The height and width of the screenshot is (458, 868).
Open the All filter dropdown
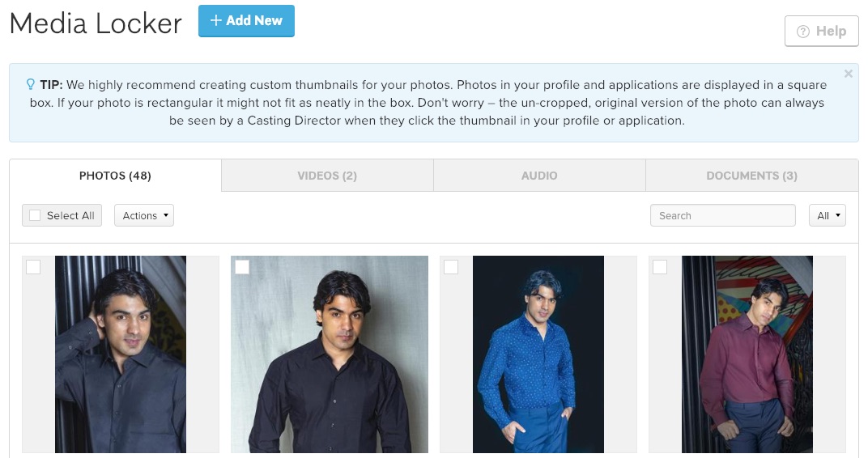click(827, 215)
